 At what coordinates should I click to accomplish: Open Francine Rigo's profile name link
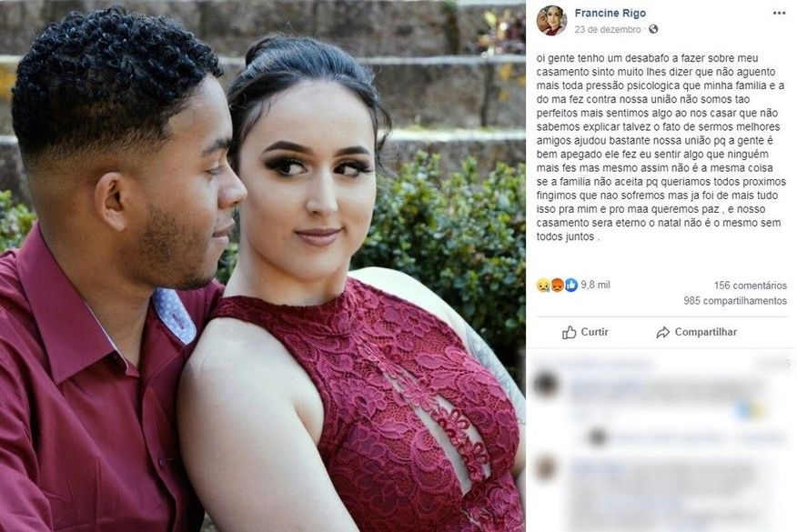610,13
